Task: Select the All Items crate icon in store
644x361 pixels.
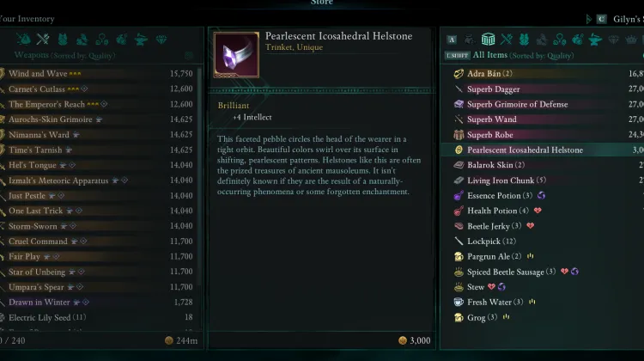Action: tap(489, 39)
